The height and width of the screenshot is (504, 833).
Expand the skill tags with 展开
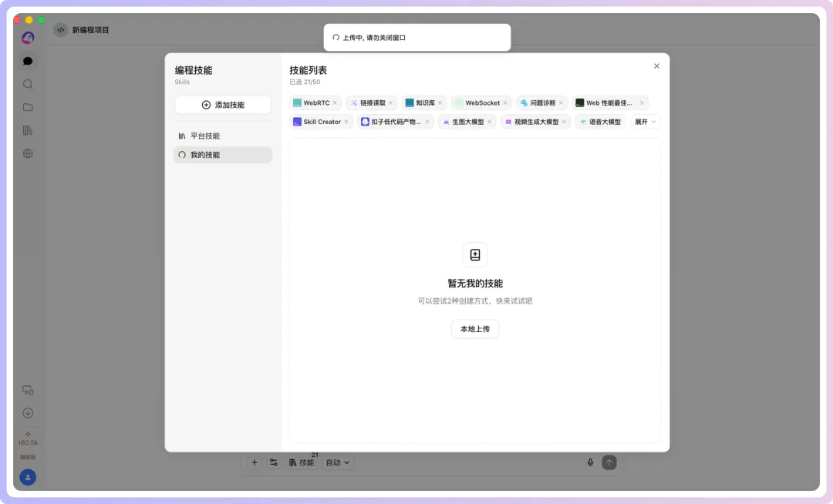tap(646, 122)
